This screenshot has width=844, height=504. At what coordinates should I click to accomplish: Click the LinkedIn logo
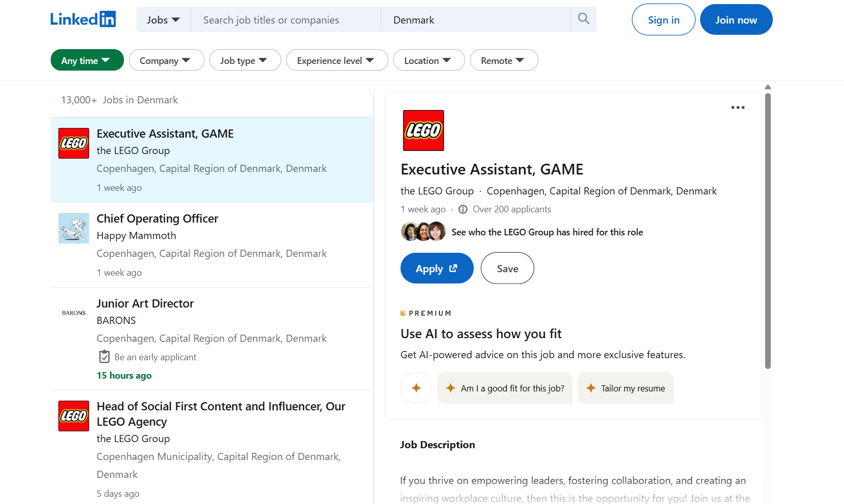(x=83, y=19)
